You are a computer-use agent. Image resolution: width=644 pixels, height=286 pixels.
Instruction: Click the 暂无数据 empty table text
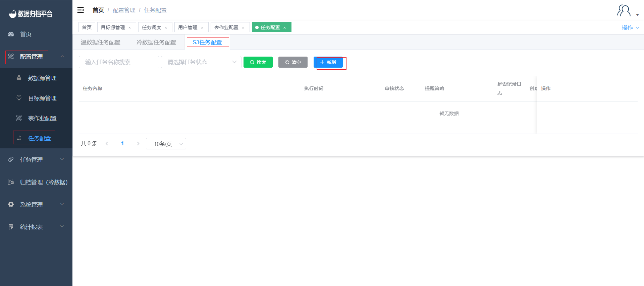(x=449, y=114)
